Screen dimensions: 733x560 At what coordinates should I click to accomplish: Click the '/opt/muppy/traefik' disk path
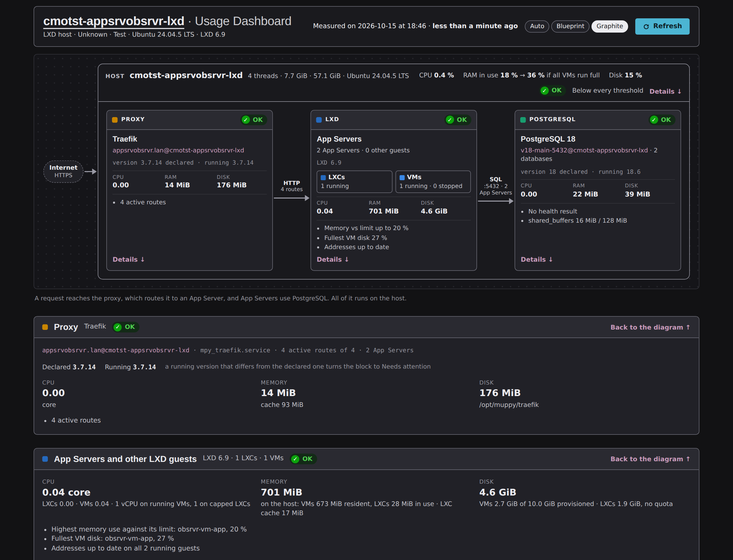(x=509, y=405)
